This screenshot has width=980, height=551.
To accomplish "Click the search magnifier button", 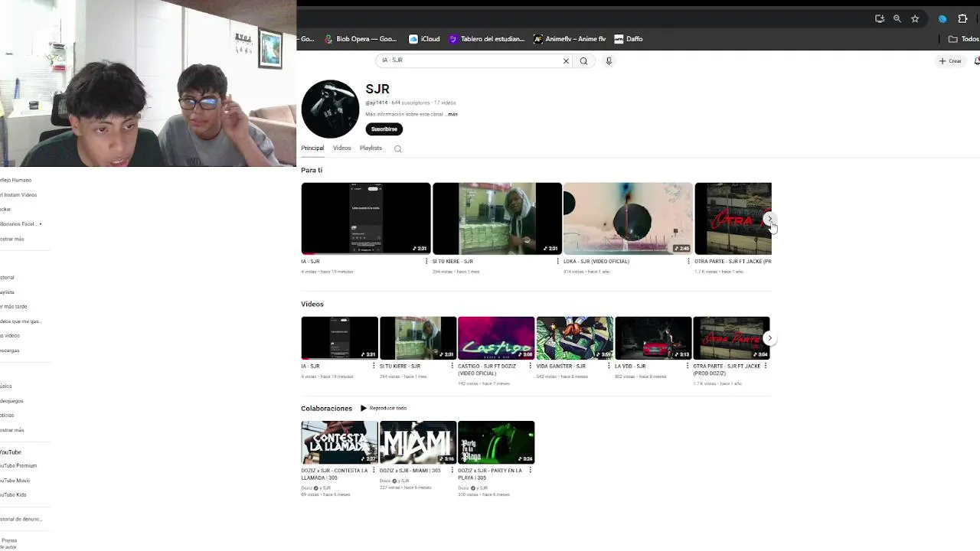I will pyautogui.click(x=583, y=61).
